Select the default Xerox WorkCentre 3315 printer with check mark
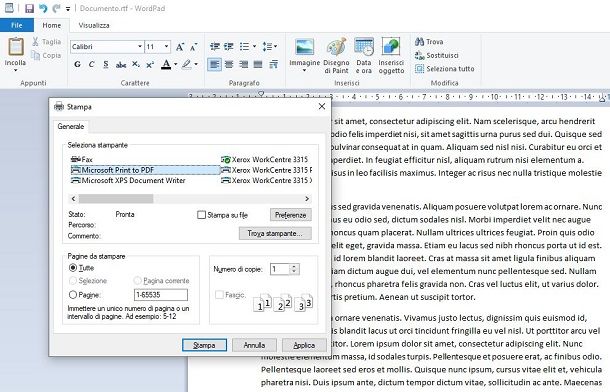The image size is (610, 392). pos(265,159)
